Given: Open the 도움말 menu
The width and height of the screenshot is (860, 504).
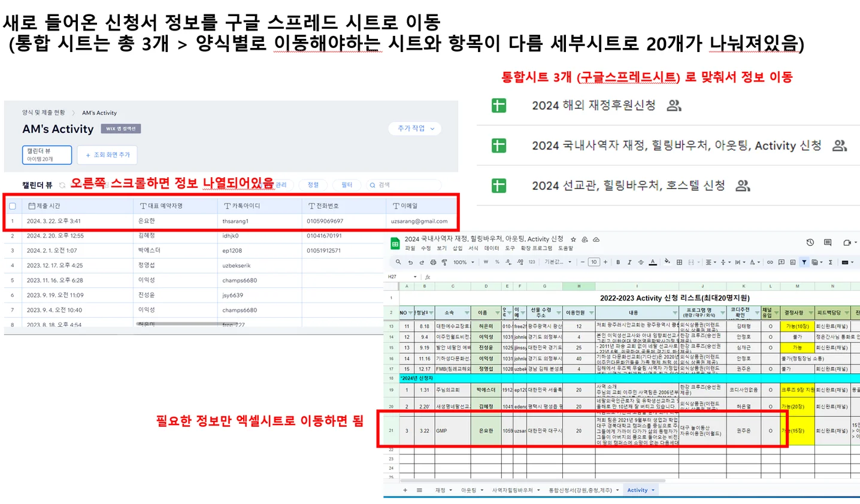Looking at the screenshot, I should tap(565, 248).
